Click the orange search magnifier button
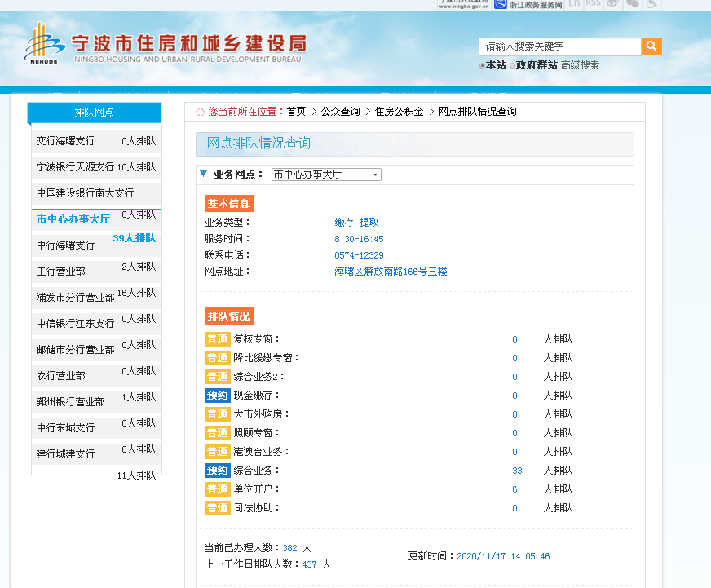The height and width of the screenshot is (588, 711). [x=651, y=46]
